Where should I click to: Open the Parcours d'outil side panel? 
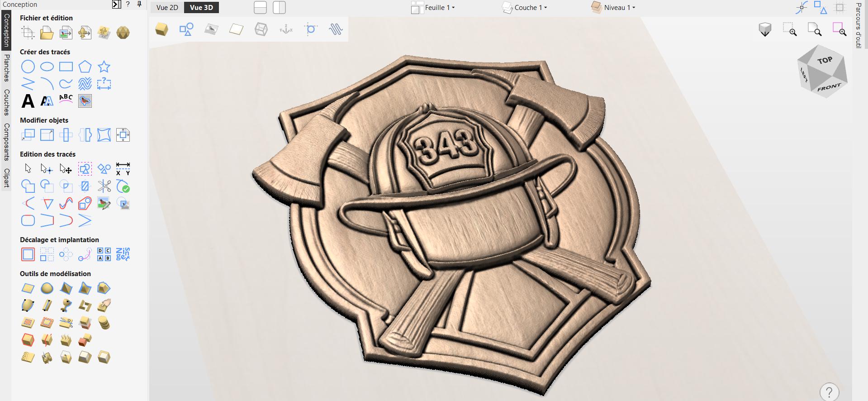point(859,25)
